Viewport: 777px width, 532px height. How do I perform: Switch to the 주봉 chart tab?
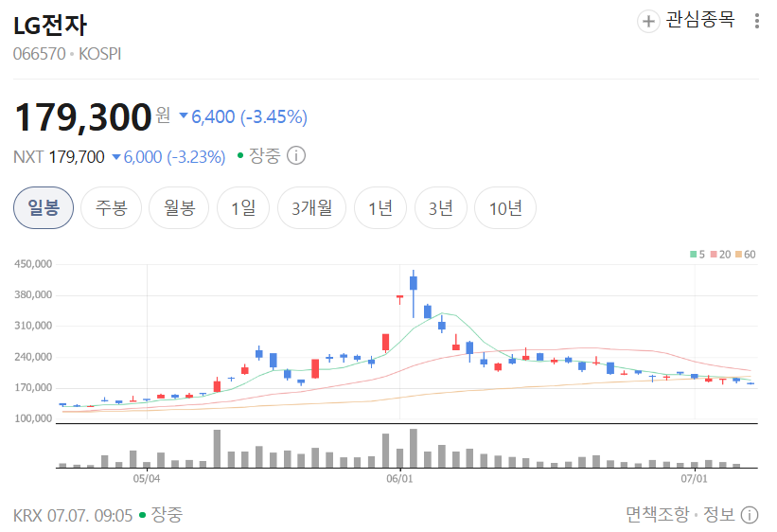pyautogui.click(x=112, y=207)
